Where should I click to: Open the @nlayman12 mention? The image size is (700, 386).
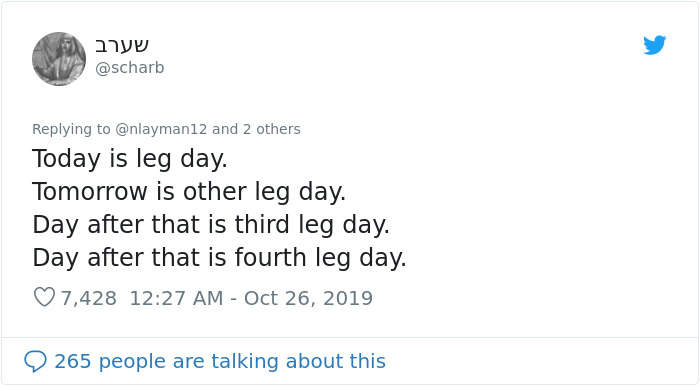pyautogui.click(x=161, y=129)
